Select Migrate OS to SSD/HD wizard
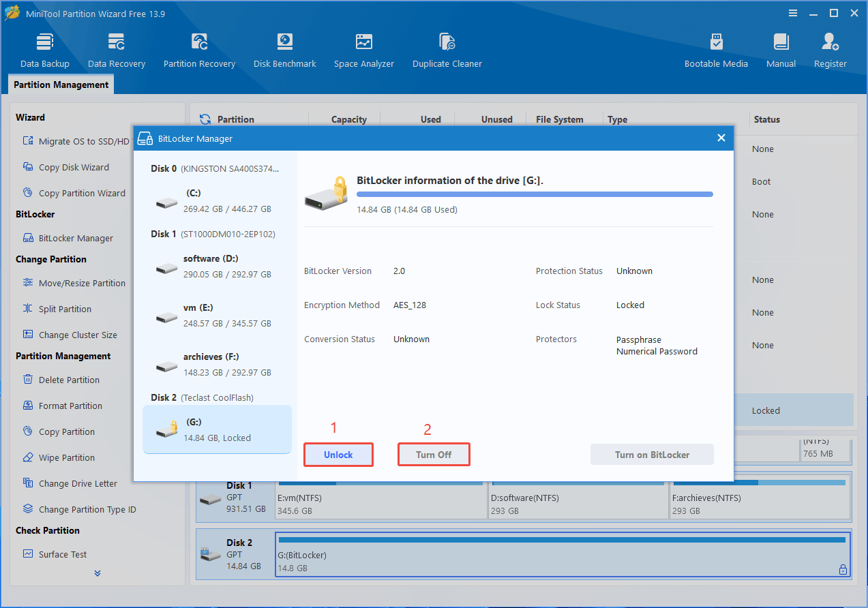Screen dimensions: 868x608 pos(76,141)
